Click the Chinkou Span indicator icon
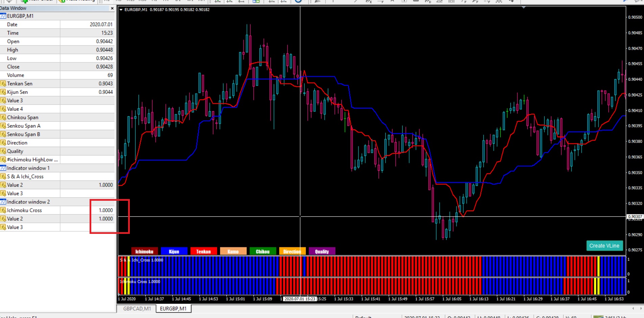The width and height of the screenshot is (644, 318). [3, 117]
